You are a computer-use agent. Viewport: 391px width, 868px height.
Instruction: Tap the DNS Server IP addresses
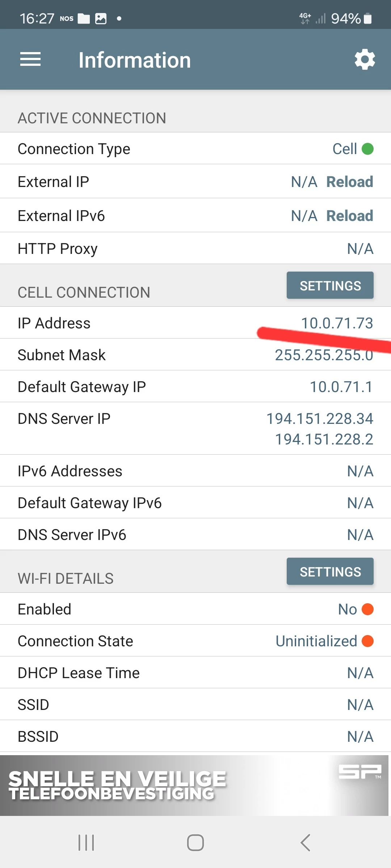click(320, 429)
